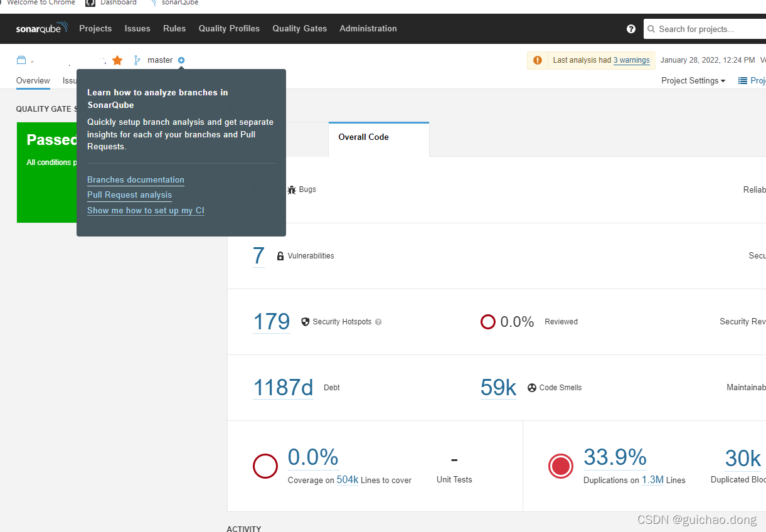Click the SonarQube logo
Image resolution: width=766 pixels, height=532 pixels.
[x=42, y=29]
